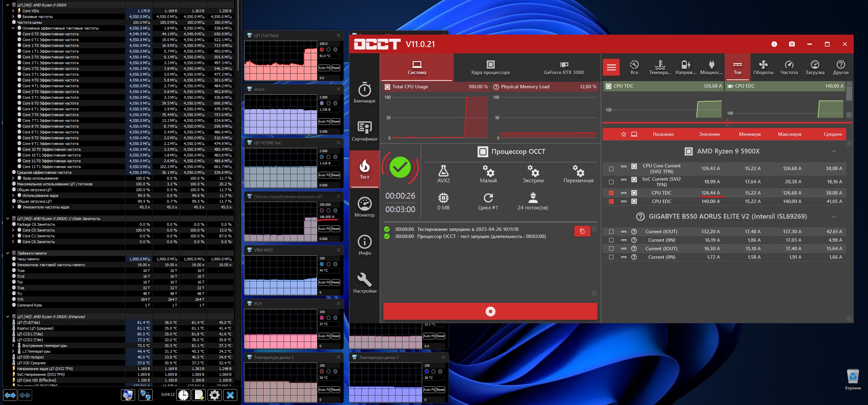Click Reset on the Vcore graph
The width and height of the screenshot is (868, 405).
[x=336, y=122]
